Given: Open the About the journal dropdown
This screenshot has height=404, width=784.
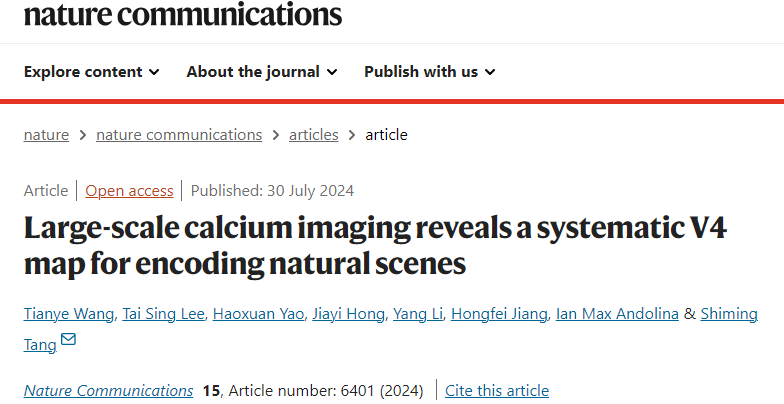Looking at the screenshot, I should pyautogui.click(x=262, y=72).
